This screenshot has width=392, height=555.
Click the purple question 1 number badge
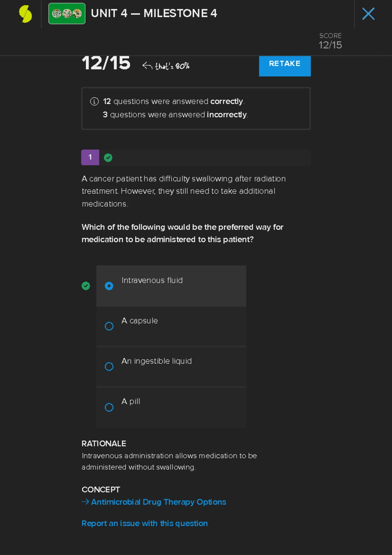[x=90, y=158]
